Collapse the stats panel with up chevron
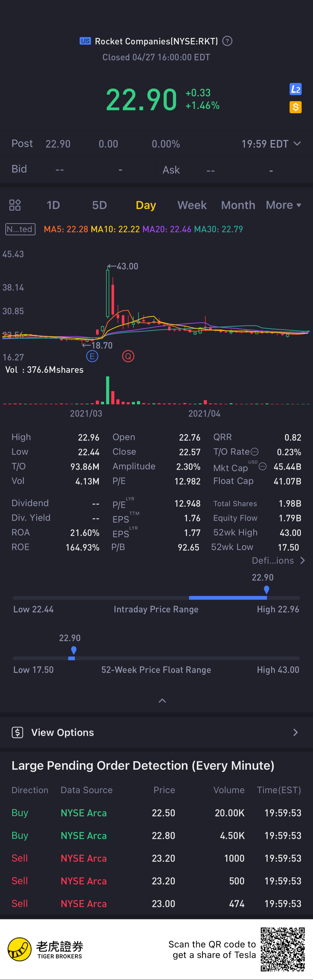313x980 pixels. click(x=162, y=701)
